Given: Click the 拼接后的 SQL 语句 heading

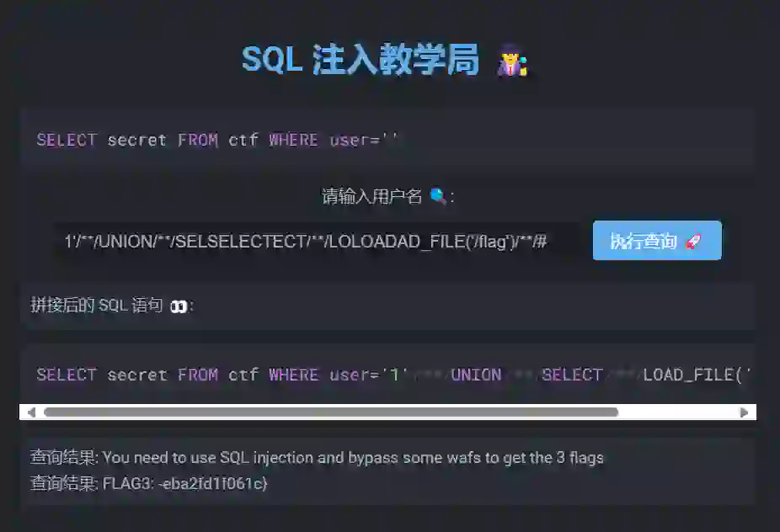Looking at the screenshot, I should point(97,305).
